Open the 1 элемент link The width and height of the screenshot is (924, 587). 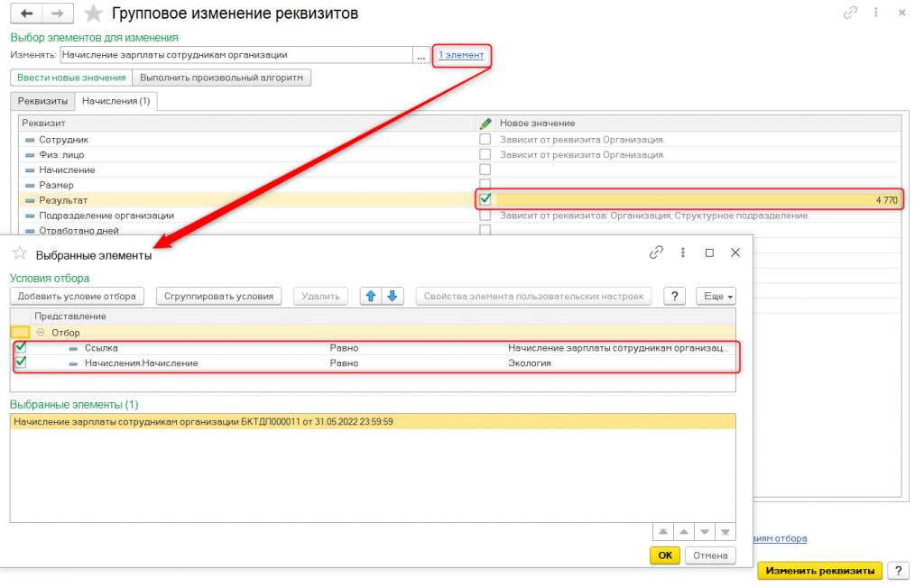pos(461,55)
